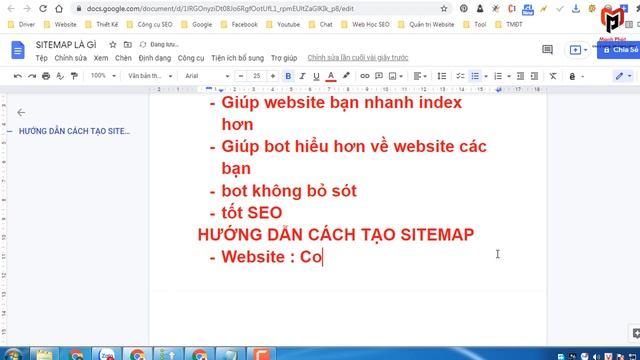Open the Chèn menu
This screenshot has width=640, height=360.
point(123,58)
